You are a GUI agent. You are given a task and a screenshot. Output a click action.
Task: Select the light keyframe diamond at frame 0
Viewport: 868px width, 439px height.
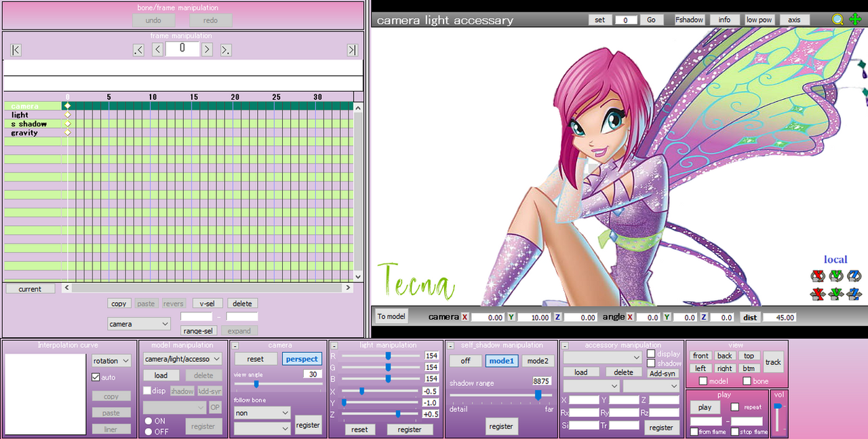click(67, 115)
